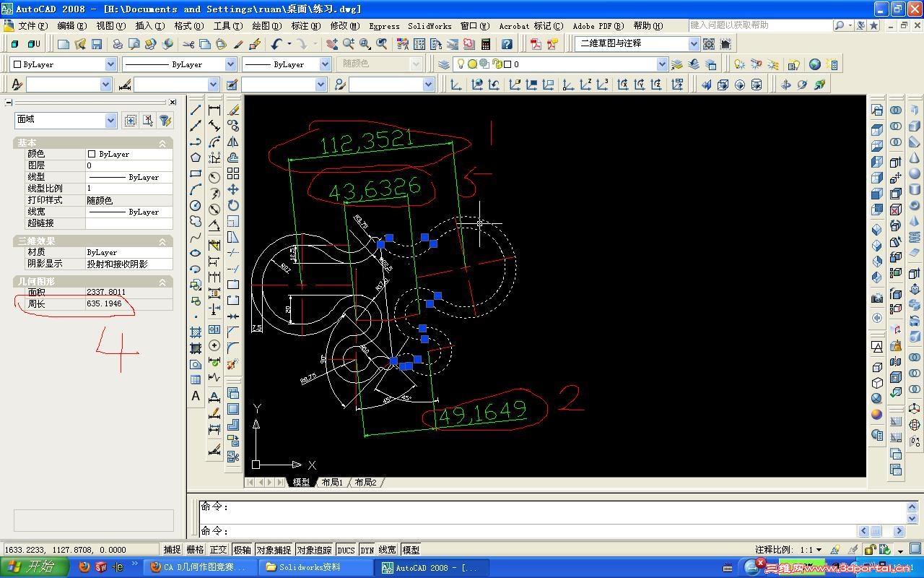The width and height of the screenshot is (924, 578).
Task: Open the 二维草图与注释 workspace dropdown
Action: click(x=694, y=44)
